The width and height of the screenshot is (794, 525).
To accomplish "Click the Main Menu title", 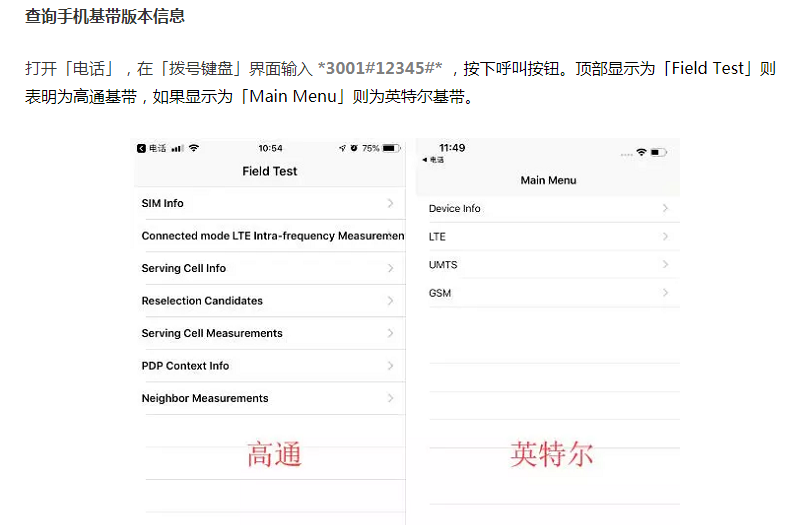I will [548, 180].
